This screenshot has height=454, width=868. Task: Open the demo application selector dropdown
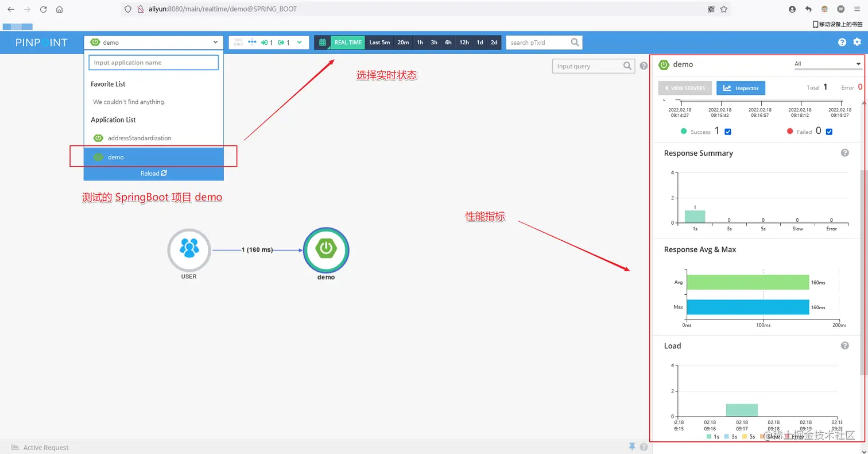(153, 43)
